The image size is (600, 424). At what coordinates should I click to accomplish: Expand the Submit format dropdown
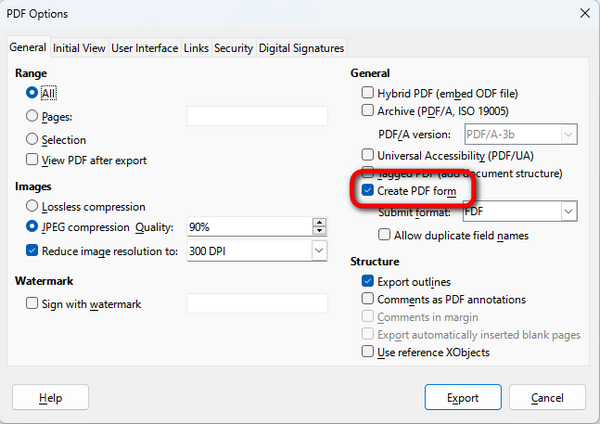coord(569,211)
